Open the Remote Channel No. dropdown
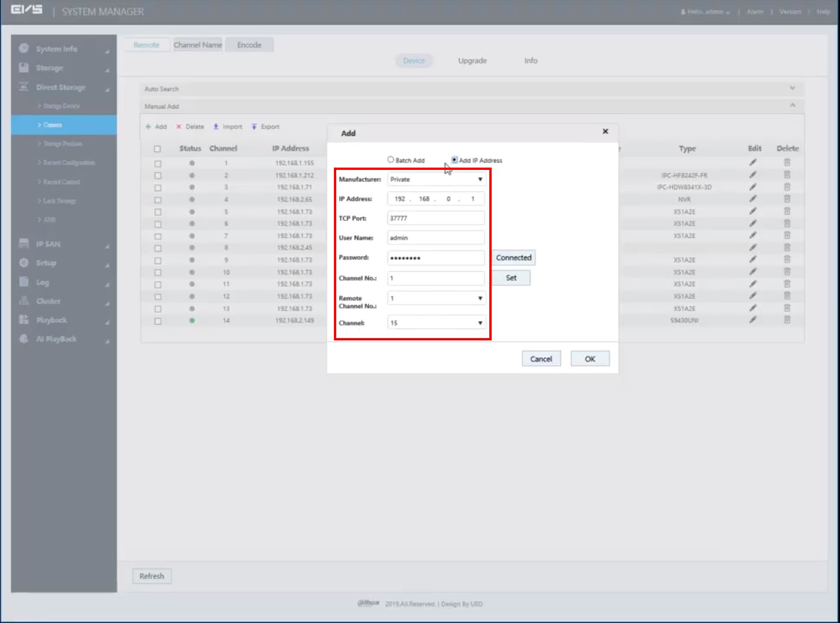This screenshot has height=623, width=840. [x=436, y=298]
